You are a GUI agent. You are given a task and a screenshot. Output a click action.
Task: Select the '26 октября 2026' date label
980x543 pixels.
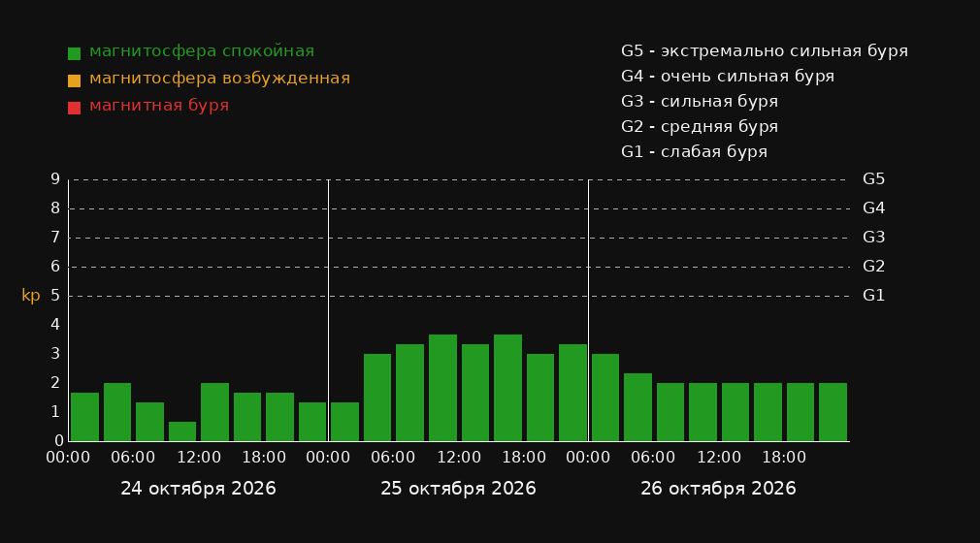click(718, 489)
